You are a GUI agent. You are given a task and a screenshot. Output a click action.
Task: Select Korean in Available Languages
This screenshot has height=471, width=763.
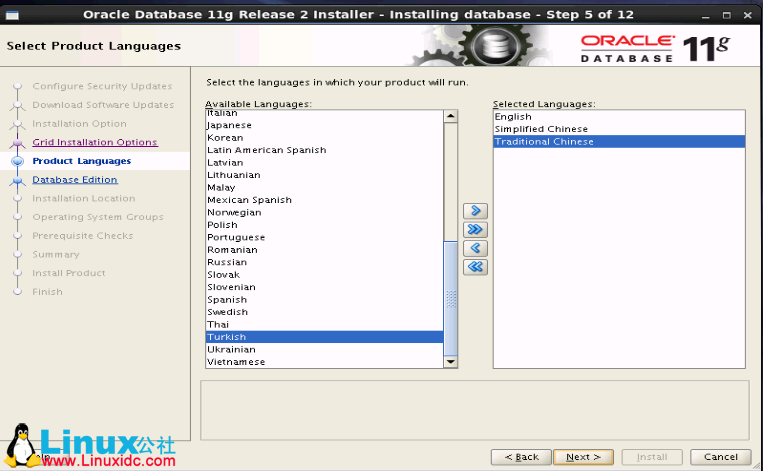[325, 138]
